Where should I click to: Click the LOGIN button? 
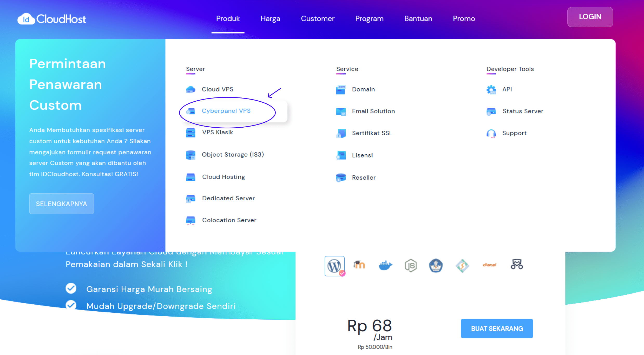[590, 17]
